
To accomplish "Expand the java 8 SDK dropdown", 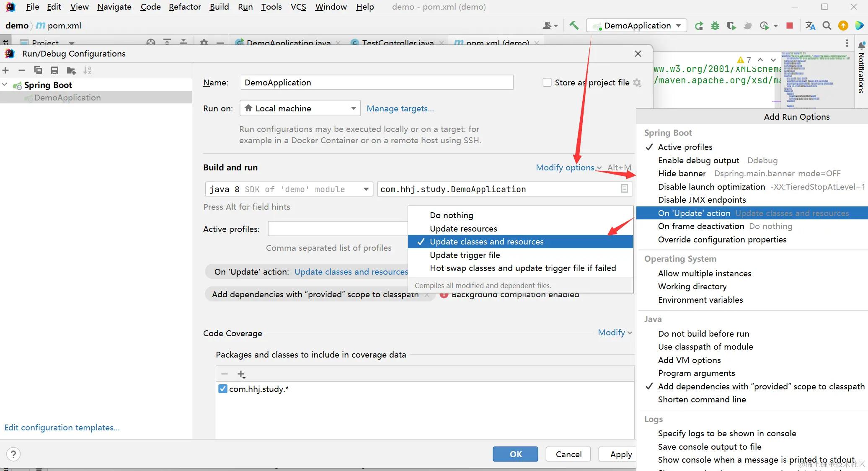I will [x=366, y=189].
